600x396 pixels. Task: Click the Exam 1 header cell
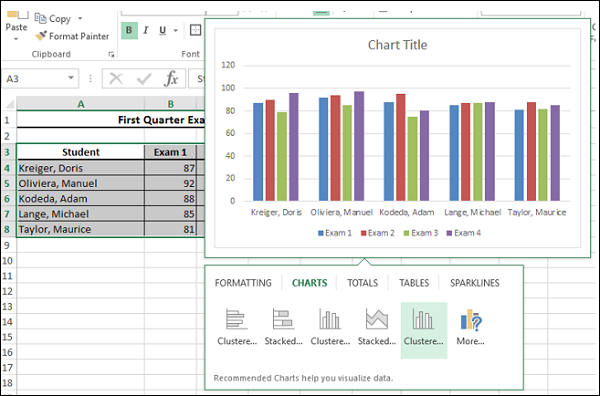(170, 152)
